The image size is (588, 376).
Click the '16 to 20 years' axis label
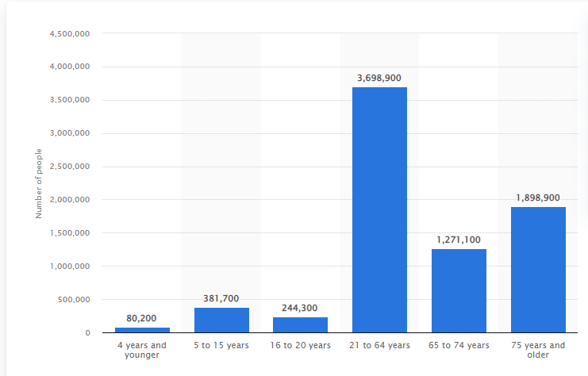pyautogui.click(x=301, y=345)
